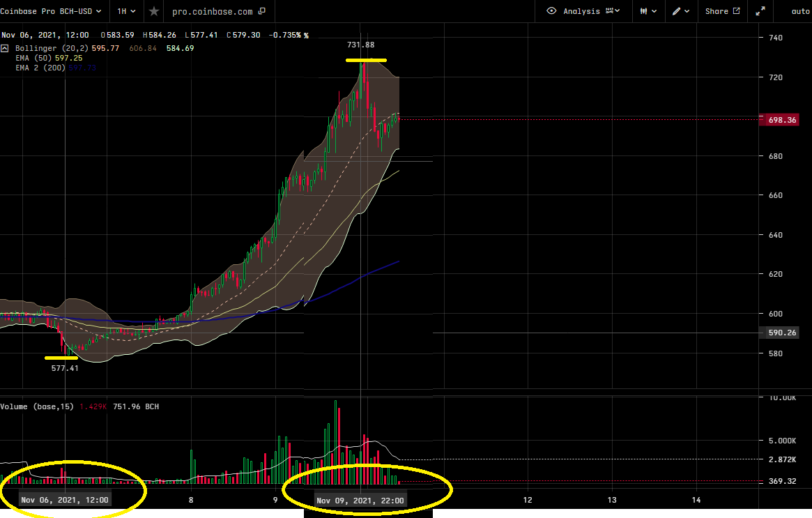
Task: Open the 1H timeframe dropdown
Action: click(126, 11)
